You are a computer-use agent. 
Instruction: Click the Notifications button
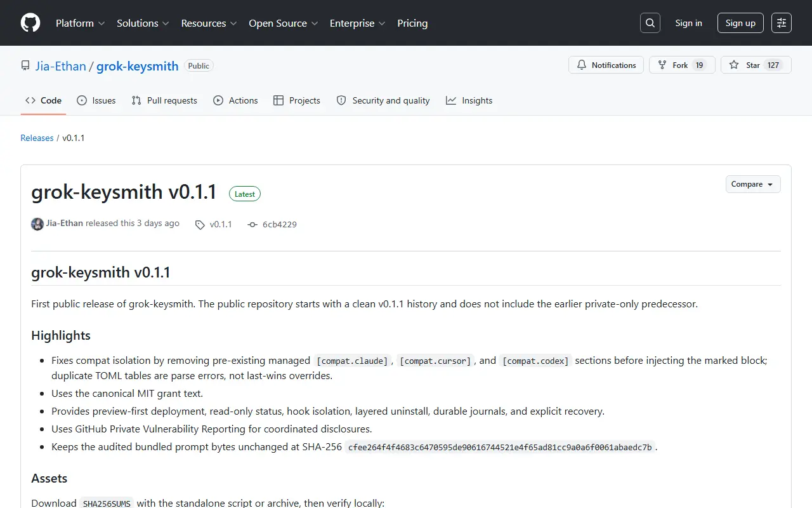pyautogui.click(x=606, y=65)
